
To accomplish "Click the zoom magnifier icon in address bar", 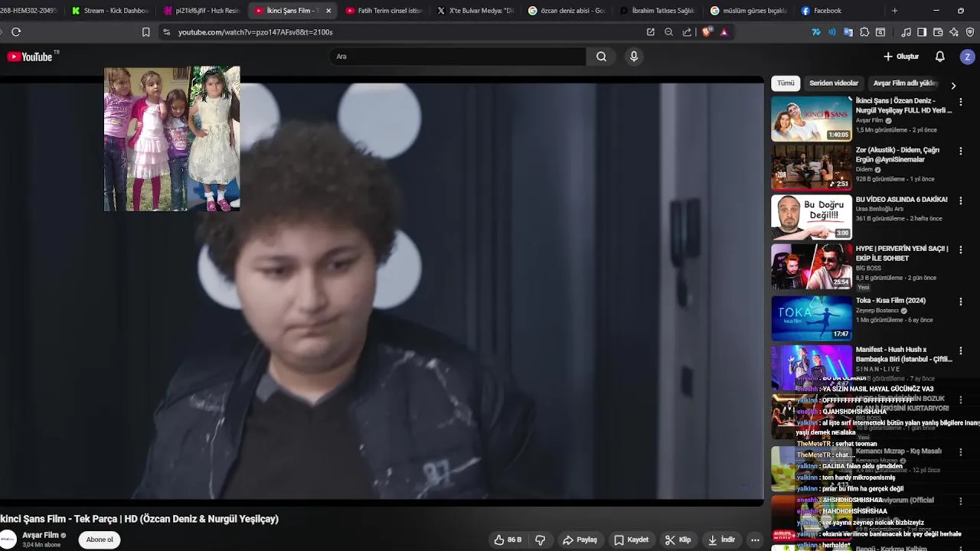I will point(668,32).
